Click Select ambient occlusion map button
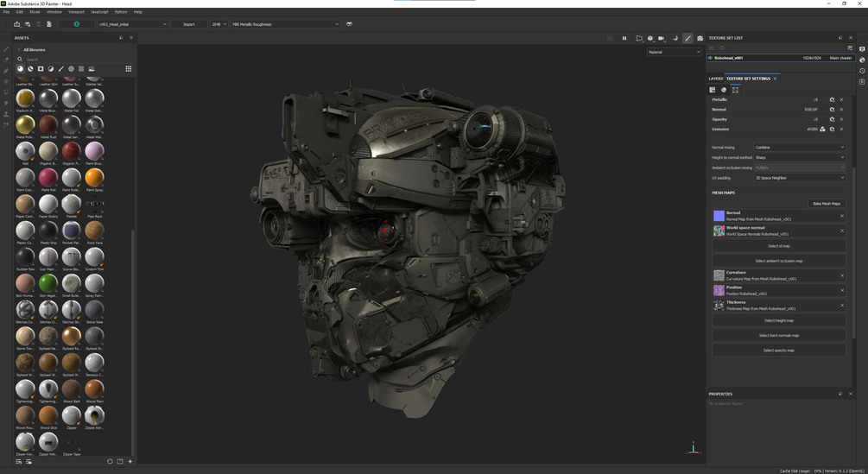This screenshot has height=474, width=868. (x=778, y=261)
